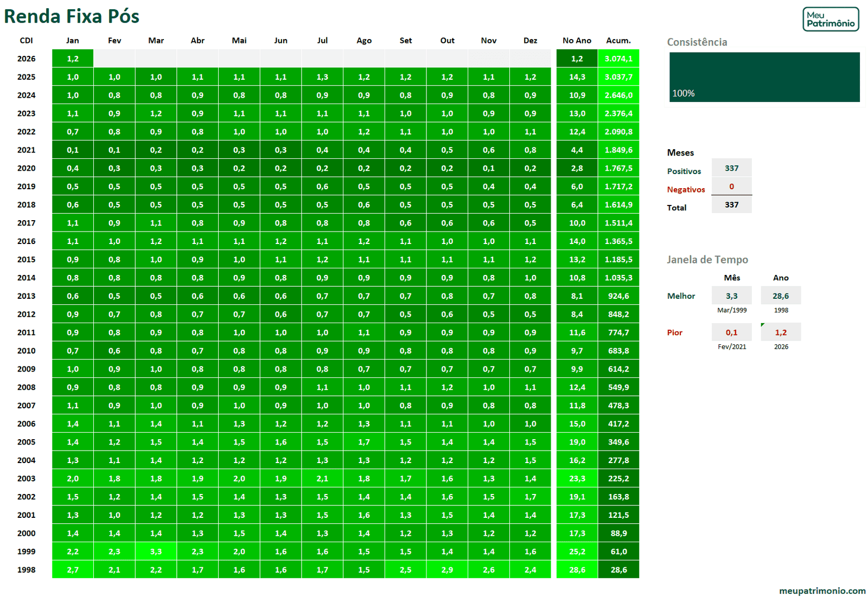Click the Janela de Tempo heading
Viewport: 868px width, 597px height.
coord(707,260)
